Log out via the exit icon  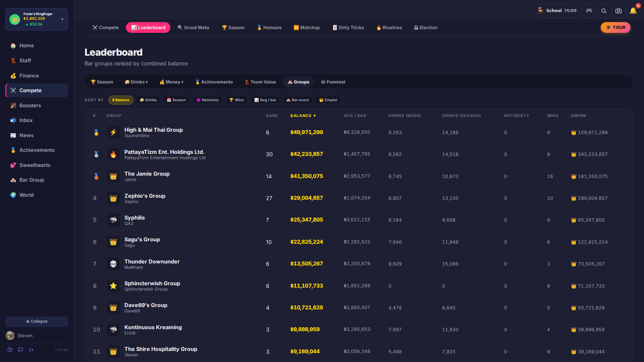[31, 350]
